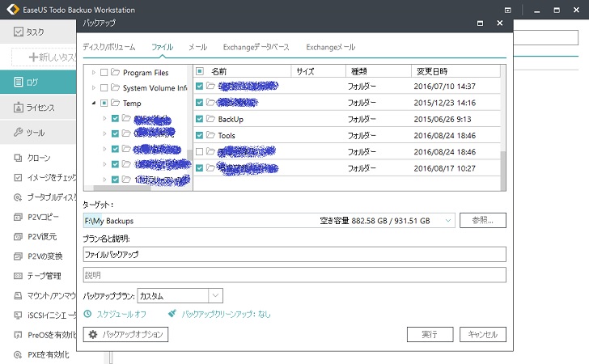The height and width of the screenshot is (364, 589).
Task: Click the Program Files folder icon
Action: click(x=116, y=72)
